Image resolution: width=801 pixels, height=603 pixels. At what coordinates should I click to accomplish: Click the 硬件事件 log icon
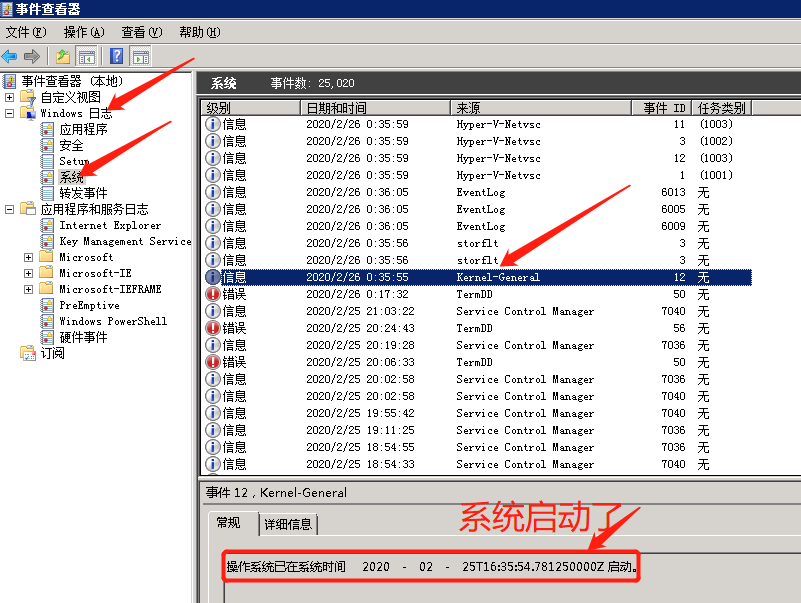tap(47, 337)
